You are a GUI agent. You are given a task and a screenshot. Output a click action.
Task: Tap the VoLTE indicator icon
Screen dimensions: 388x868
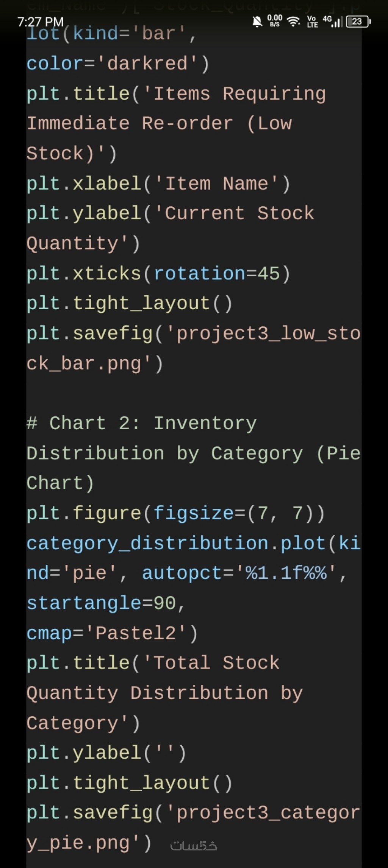pos(312,22)
